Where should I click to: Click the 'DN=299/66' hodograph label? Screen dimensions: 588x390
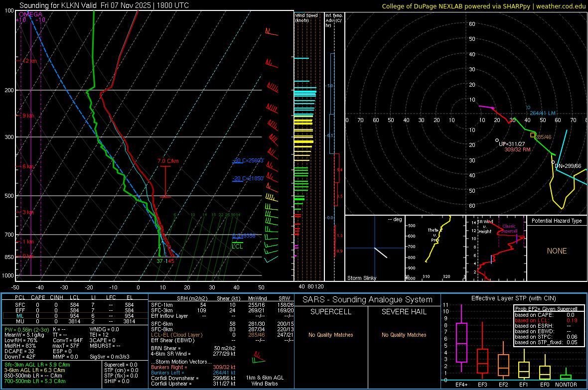[x=568, y=166]
